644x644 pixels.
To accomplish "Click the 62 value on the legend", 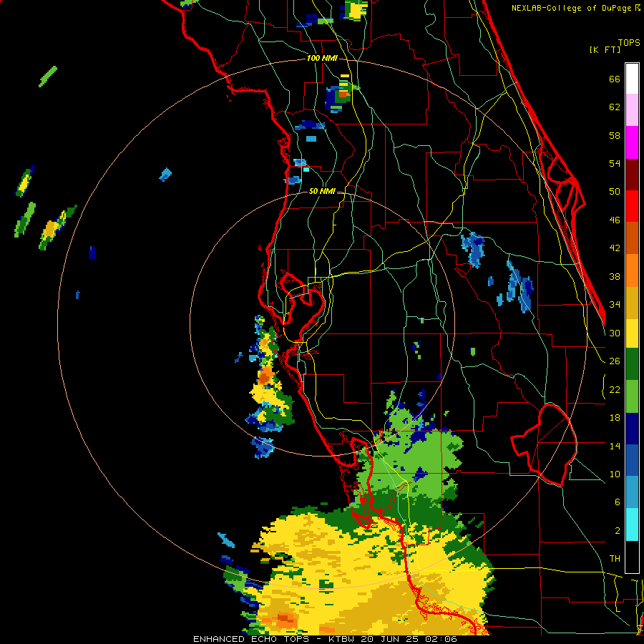I will click(x=615, y=107).
